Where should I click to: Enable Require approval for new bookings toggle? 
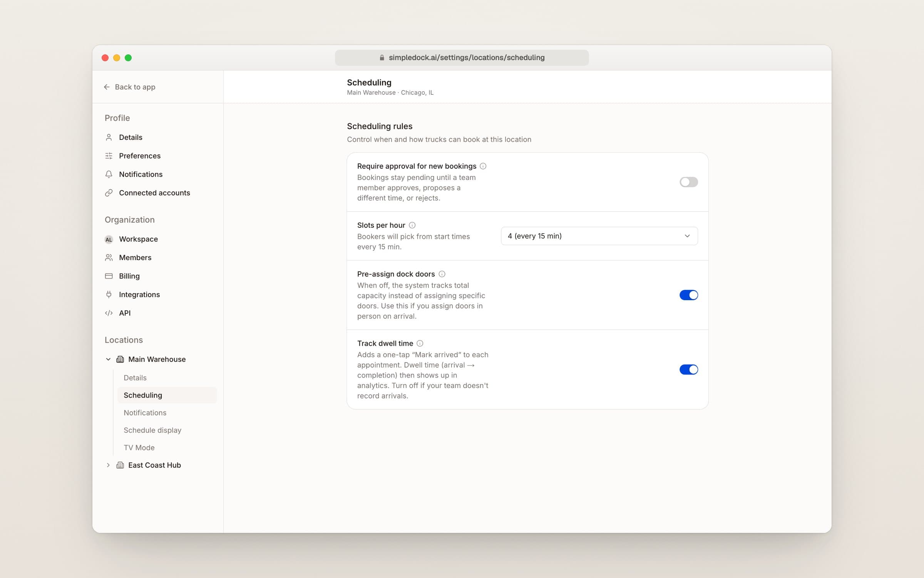point(688,182)
